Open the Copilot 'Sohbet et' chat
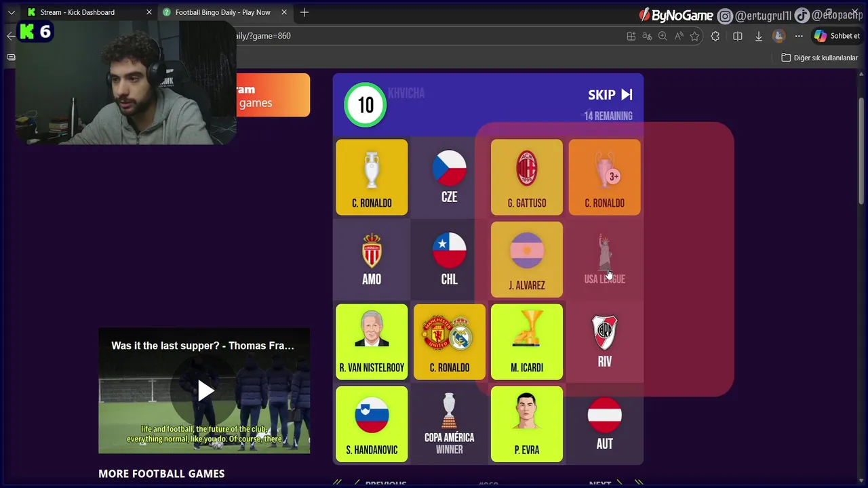The width and height of the screenshot is (868, 488). point(837,36)
